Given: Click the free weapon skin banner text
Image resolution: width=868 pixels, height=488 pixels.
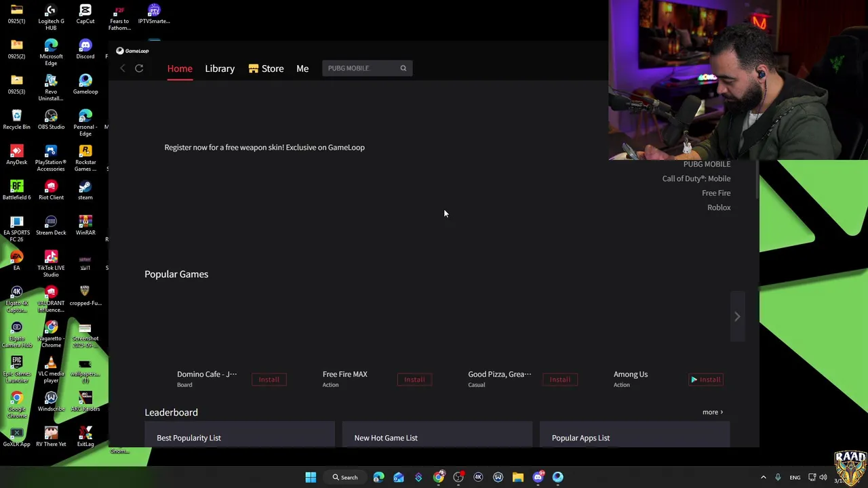Looking at the screenshot, I should click(x=264, y=147).
